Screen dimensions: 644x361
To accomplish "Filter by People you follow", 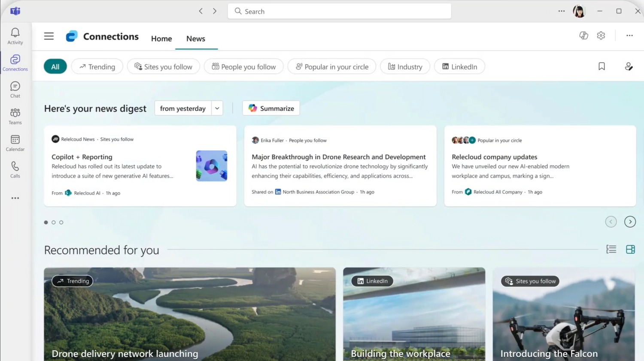I will 243,66.
